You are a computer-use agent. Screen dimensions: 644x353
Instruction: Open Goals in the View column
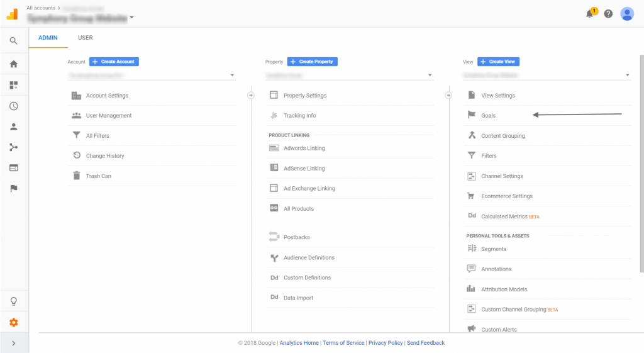pos(488,116)
